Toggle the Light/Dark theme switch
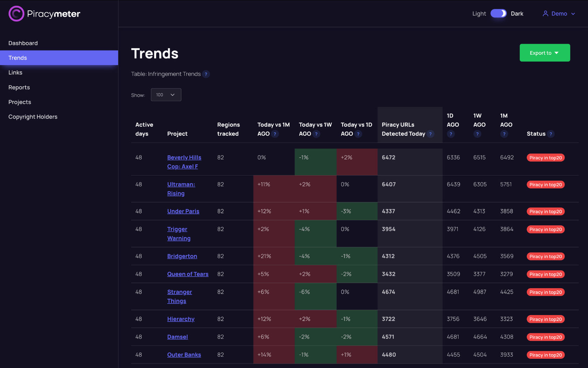This screenshot has height=368, width=588. pyautogui.click(x=498, y=14)
